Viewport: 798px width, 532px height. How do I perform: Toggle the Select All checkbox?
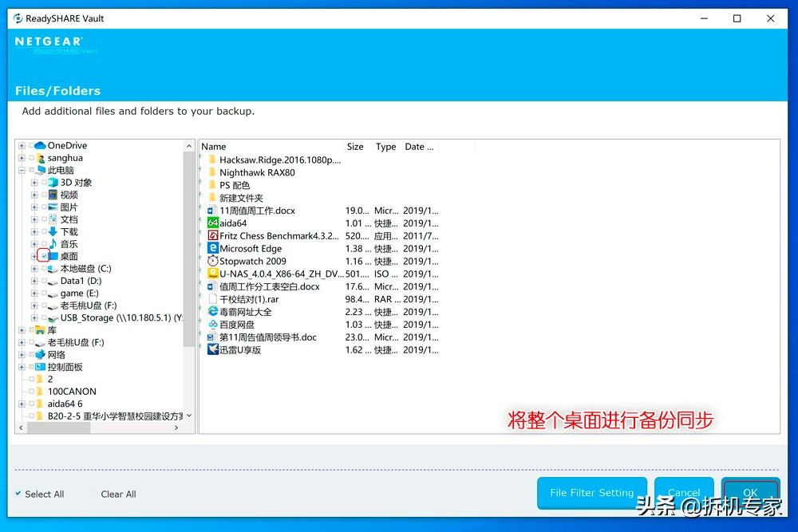pyautogui.click(x=18, y=494)
